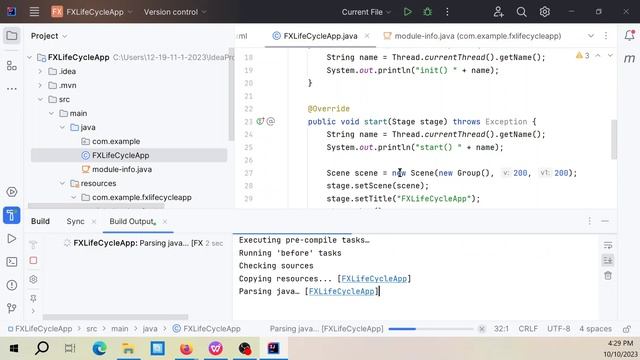Open the Version control dropdown

pyautogui.click(x=175, y=12)
